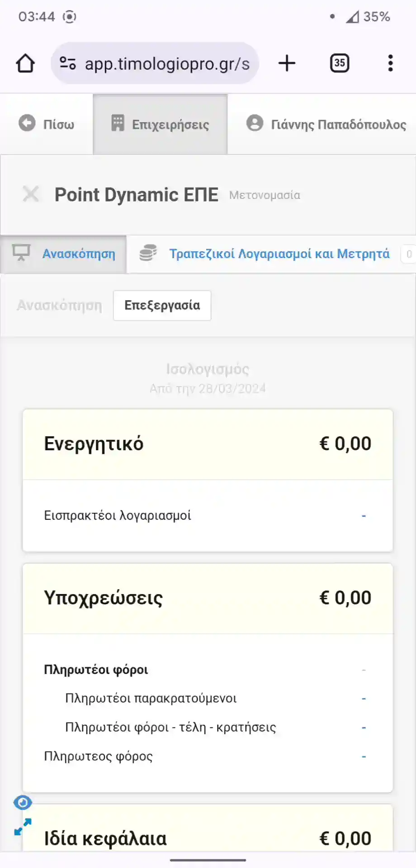Screen dimensions: 416x868
Task: Click the Εισπρακτέοι λογαριασμοί row
Action: (x=208, y=516)
